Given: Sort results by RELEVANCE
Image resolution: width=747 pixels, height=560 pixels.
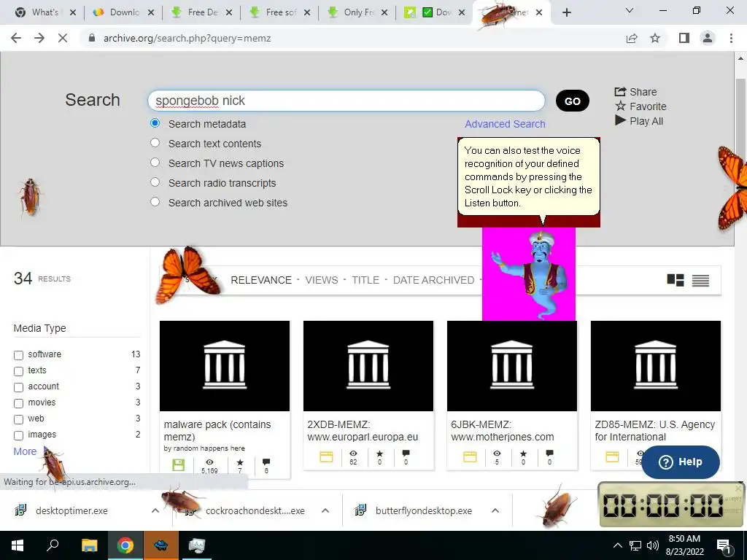Looking at the screenshot, I should pos(261,280).
